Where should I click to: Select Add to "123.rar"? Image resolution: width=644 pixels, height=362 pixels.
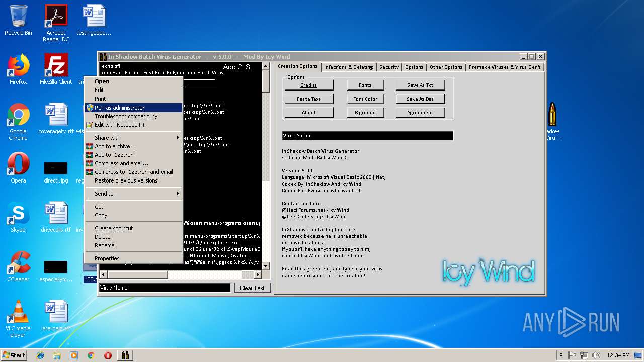tap(133, 155)
